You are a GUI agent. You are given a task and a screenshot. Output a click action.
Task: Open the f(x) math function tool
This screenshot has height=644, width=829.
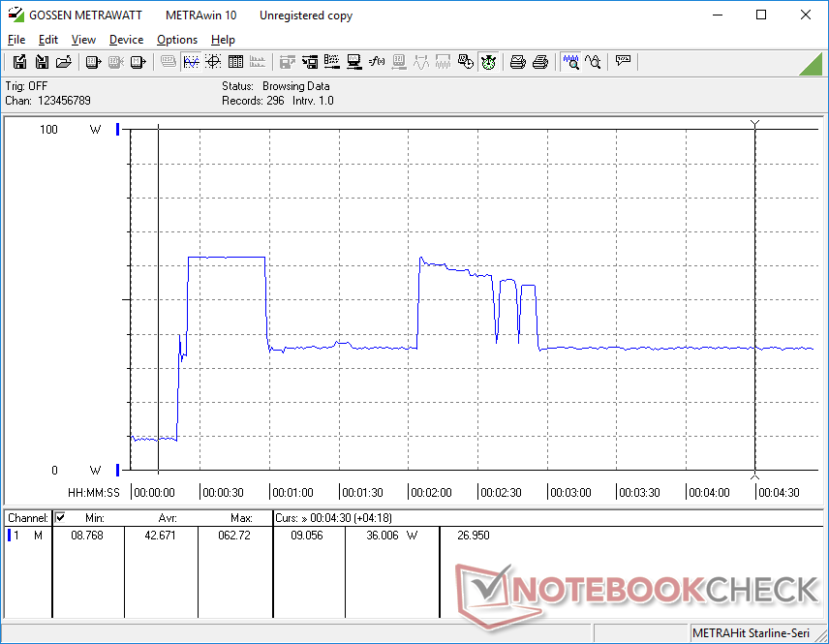coord(377,62)
